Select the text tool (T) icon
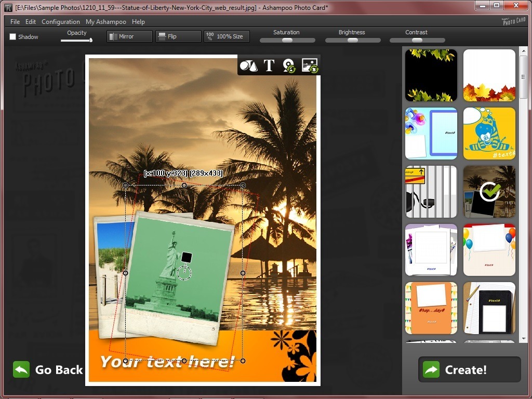532x399 pixels. pos(269,65)
